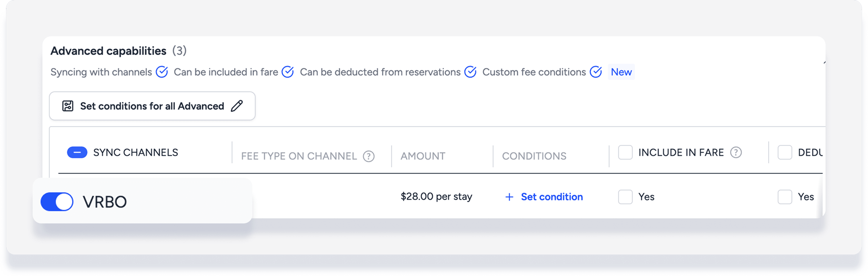Check the Deduct column header checkbox
Viewport: 868px width, 276px height.
click(x=785, y=152)
